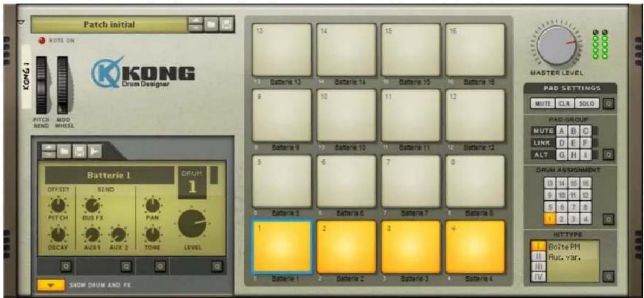Image resolution: width=644 pixels, height=298 pixels.
Task: Toggle pad group A (Mute row)
Action: (561, 131)
